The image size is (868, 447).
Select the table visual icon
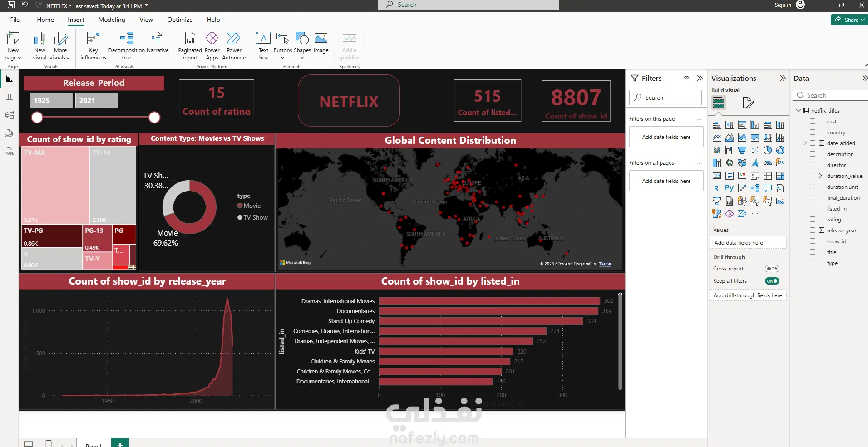coord(768,176)
